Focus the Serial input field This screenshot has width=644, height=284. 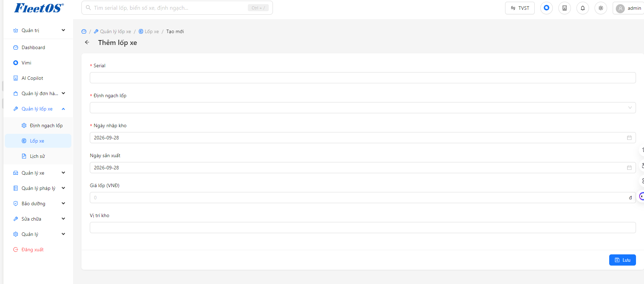coord(363,78)
